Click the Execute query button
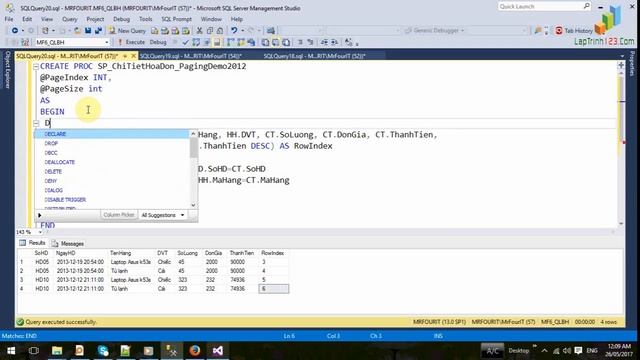The image size is (640, 360). [131, 42]
